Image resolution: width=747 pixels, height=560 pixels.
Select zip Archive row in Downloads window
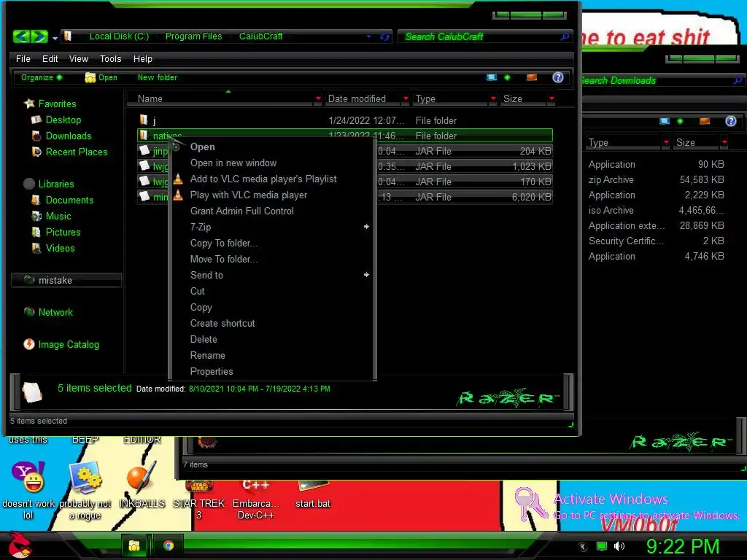[x=657, y=180]
